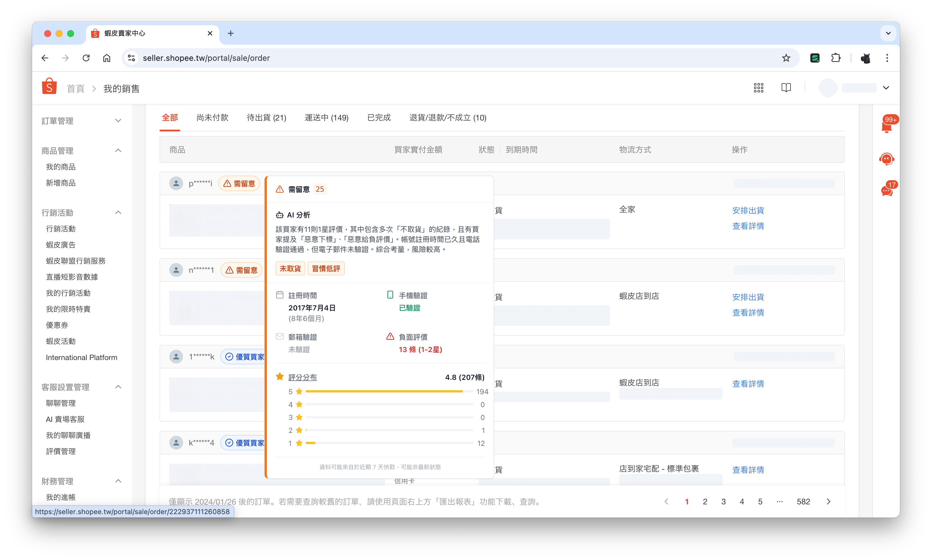
Task: Click the next page arrow in pagination
Action: [829, 501]
